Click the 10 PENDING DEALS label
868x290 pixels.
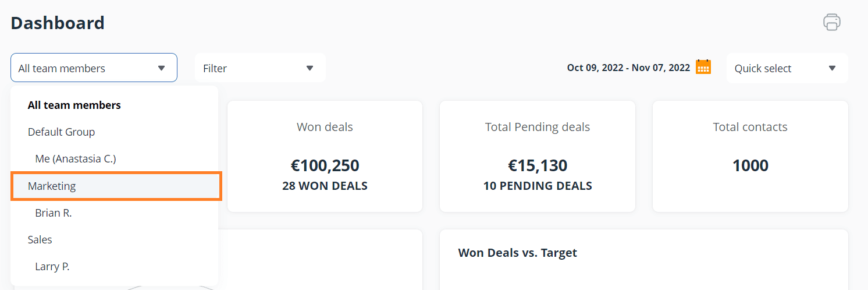[538, 186]
